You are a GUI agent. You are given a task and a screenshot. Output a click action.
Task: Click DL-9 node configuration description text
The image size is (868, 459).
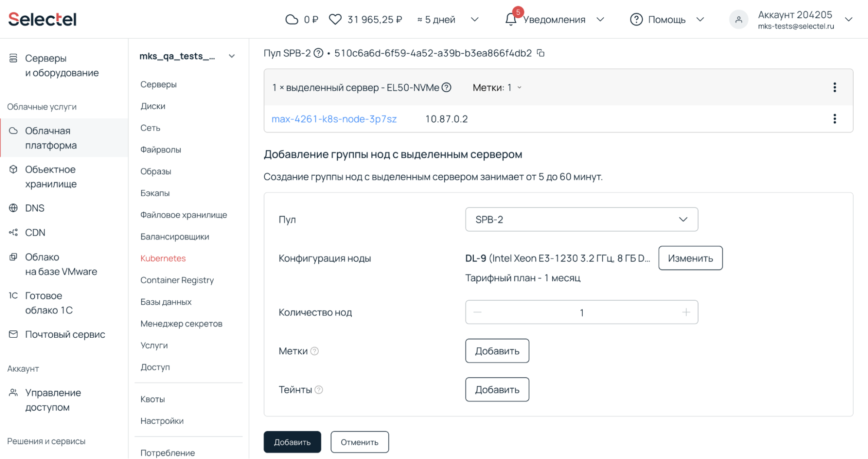(x=558, y=258)
